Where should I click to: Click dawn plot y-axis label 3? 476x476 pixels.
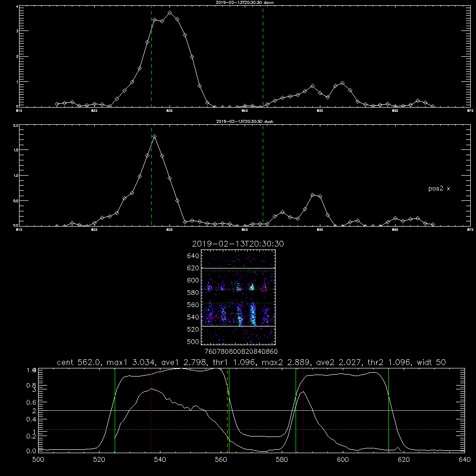pyautogui.click(x=17, y=31)
